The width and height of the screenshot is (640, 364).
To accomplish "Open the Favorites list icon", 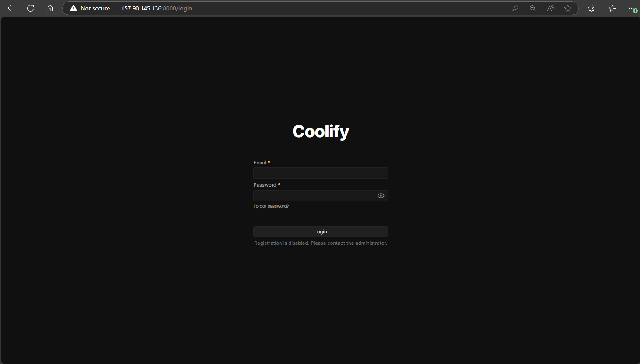I will [x=612, y=8].
